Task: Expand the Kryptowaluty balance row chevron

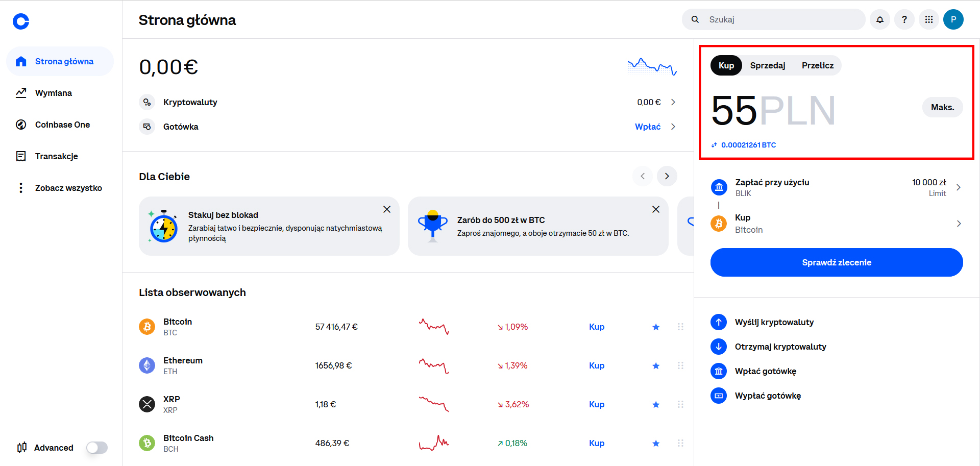Action: click(x=673, y=102)
